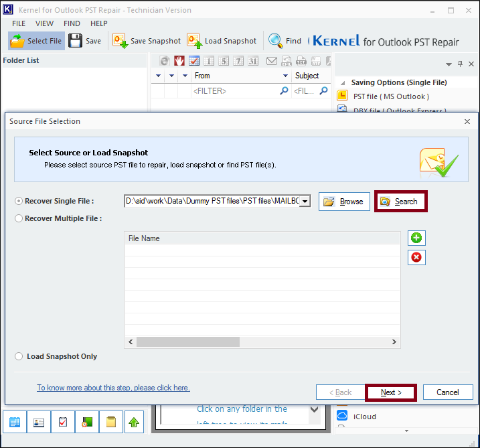
Task: Select the Load Snapshot Only radio button
Action: (19, 356)
